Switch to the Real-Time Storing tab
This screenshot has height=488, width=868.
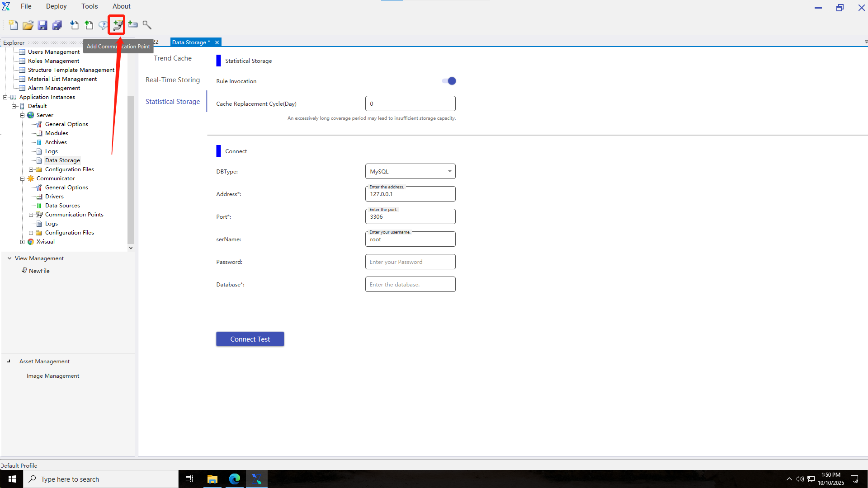point(172,80)
